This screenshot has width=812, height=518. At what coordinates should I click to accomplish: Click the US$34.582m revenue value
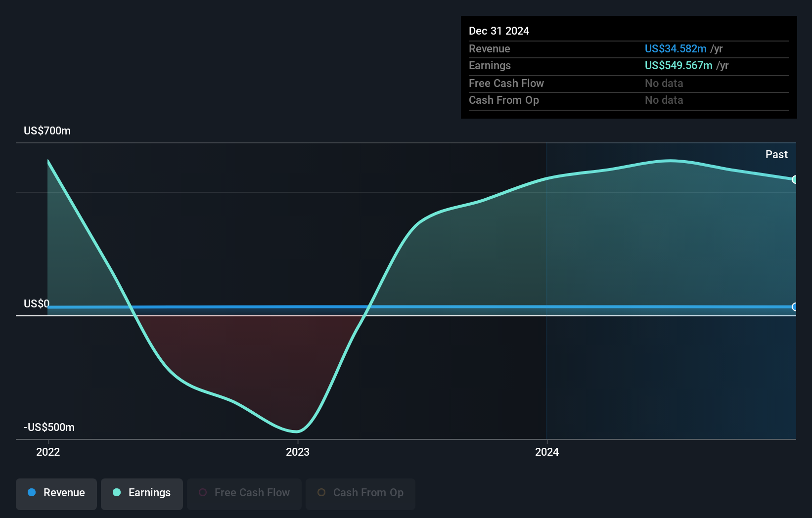pos(676,48)
